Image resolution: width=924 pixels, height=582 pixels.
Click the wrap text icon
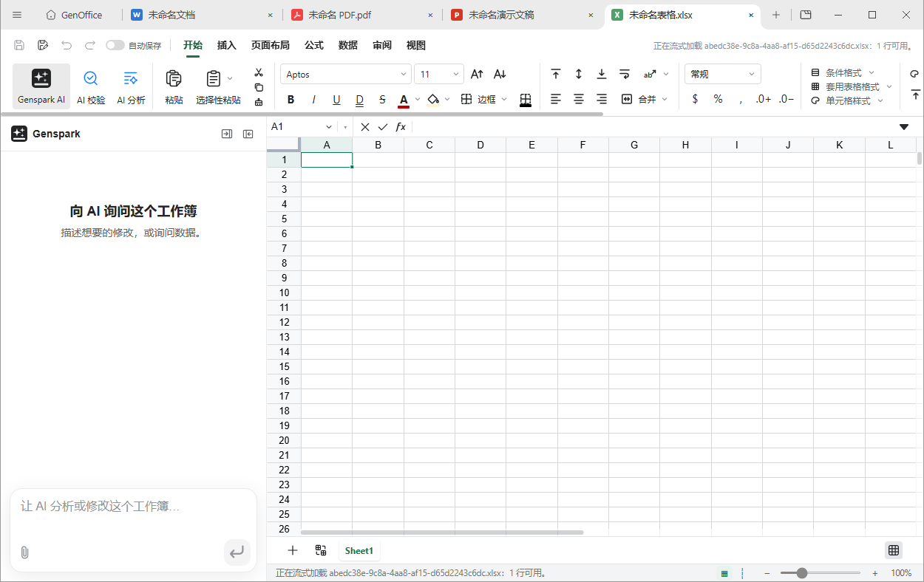click(x=625, y=74)
